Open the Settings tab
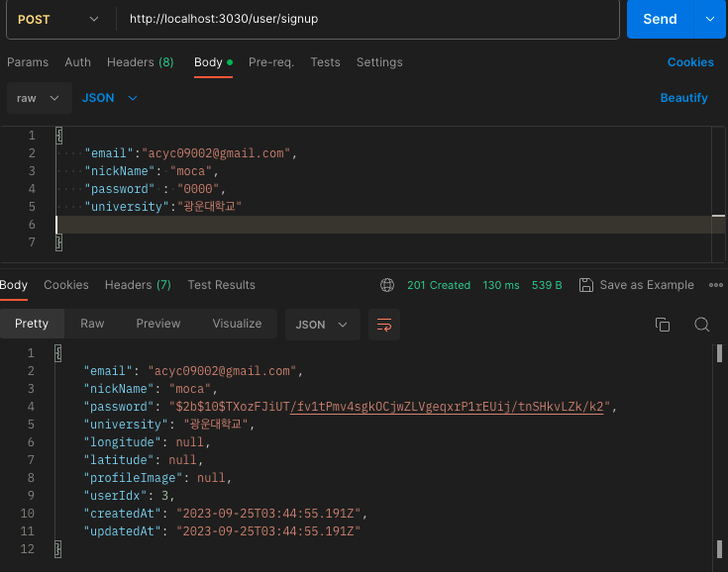The image size is (728, 572). tap(379, 62)
